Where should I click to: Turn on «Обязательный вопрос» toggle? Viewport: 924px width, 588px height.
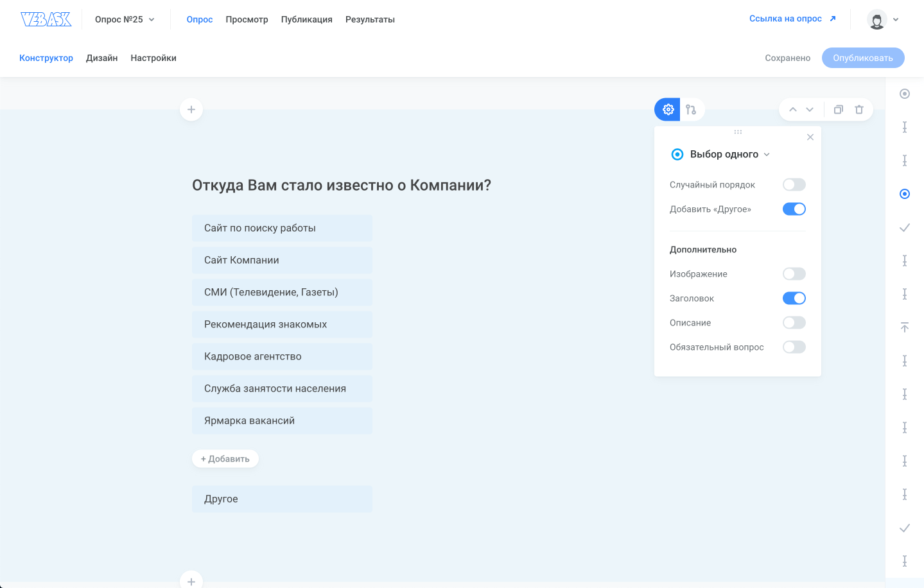pyautogui.click(x=794, y=347)
